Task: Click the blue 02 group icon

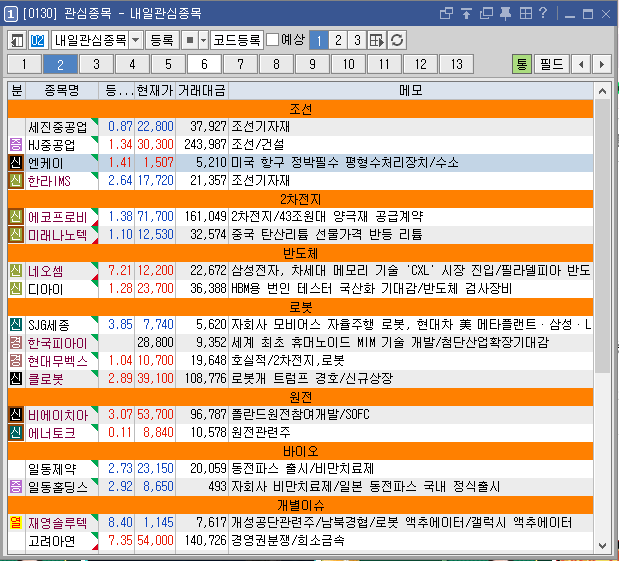Action: point(38,40)
